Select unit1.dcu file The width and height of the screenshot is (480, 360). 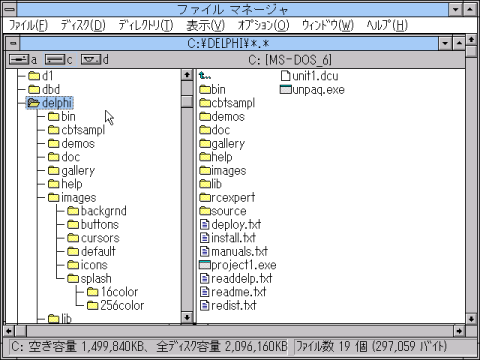tap(309, 76)
